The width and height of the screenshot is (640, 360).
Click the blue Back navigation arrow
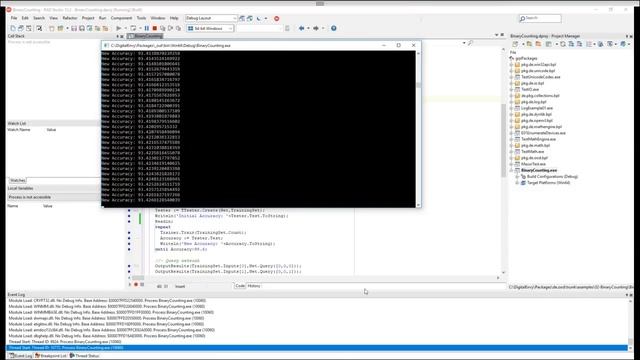pyautogui.click(x=302, y=28)
